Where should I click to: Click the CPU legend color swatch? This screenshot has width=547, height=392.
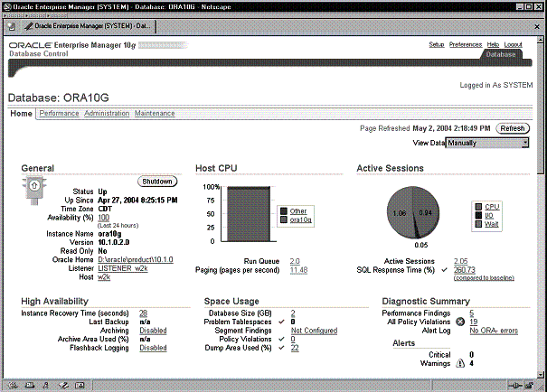point(478,207)
